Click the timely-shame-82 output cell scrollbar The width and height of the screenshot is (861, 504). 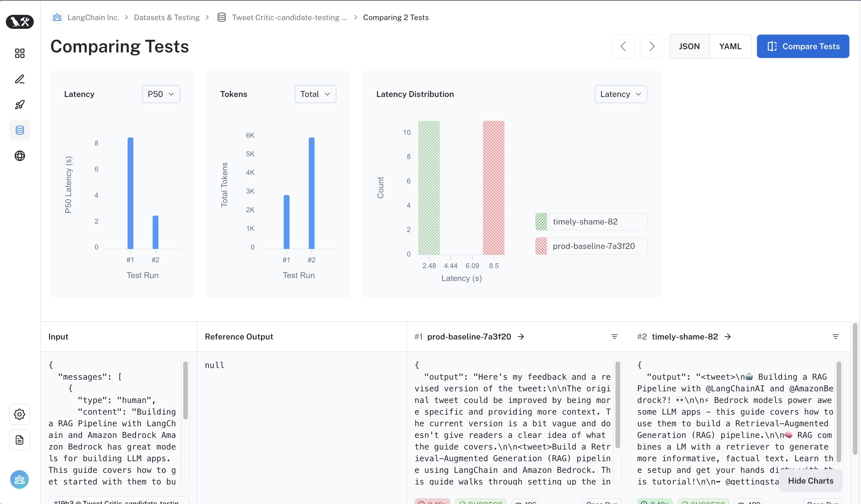tap(839, 412)
